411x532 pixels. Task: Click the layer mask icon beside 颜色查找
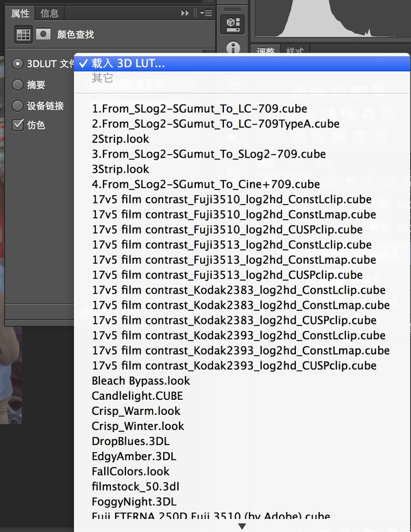(43, 34)
